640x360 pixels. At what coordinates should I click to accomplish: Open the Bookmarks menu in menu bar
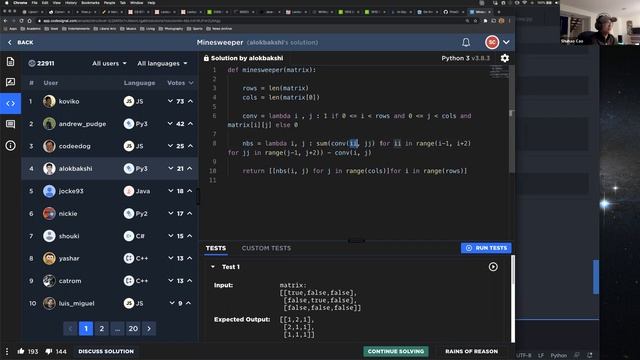(90, 2)
